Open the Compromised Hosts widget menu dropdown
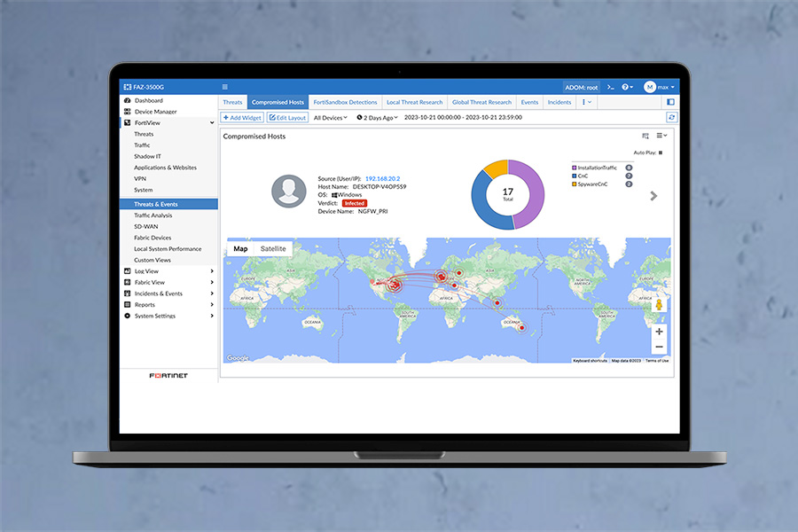This screenshot has height=532, width=798. [x=661, y=136]
